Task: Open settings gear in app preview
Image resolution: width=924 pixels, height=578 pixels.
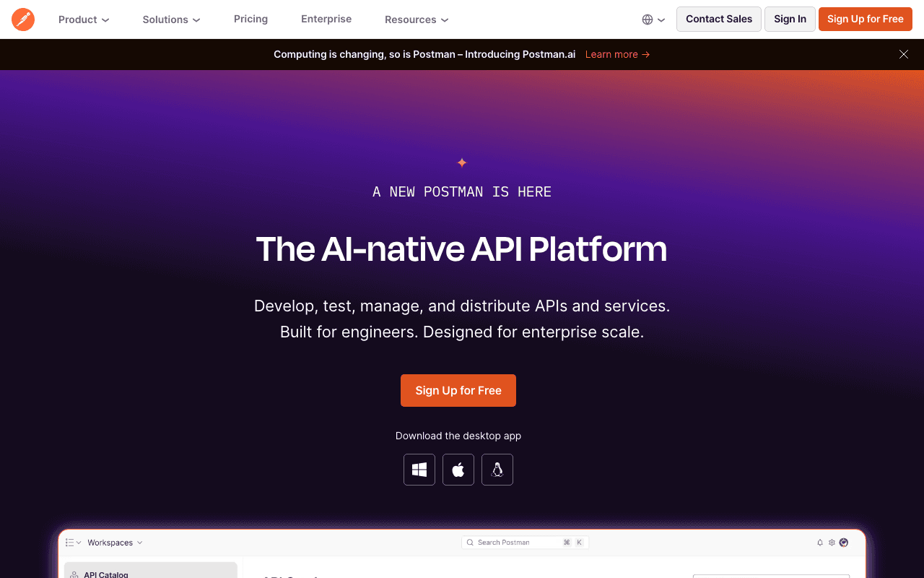Action: pyautogui.click(x=832, y=543)
